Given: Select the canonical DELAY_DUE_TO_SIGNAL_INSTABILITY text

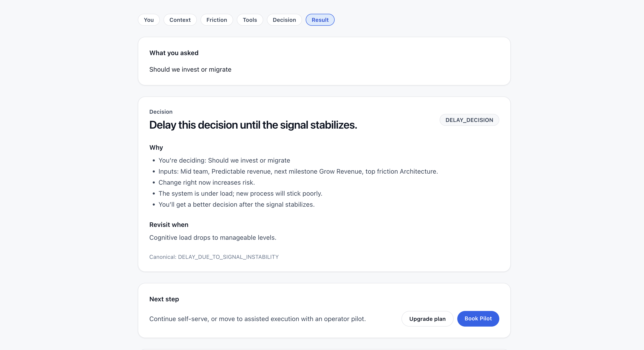Looking at the screenshot, I should (x=214, y=257).
